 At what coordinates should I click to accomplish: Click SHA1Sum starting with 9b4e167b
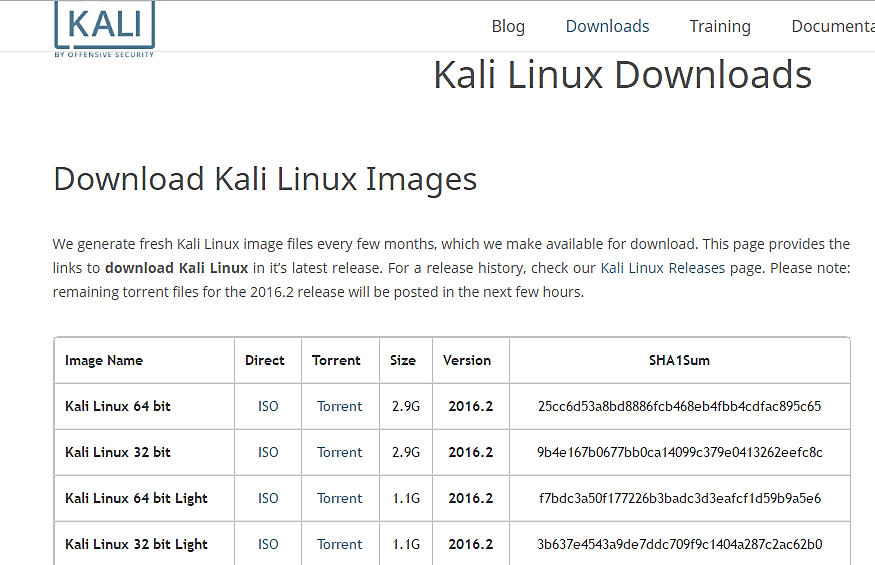tap(679, 452)
